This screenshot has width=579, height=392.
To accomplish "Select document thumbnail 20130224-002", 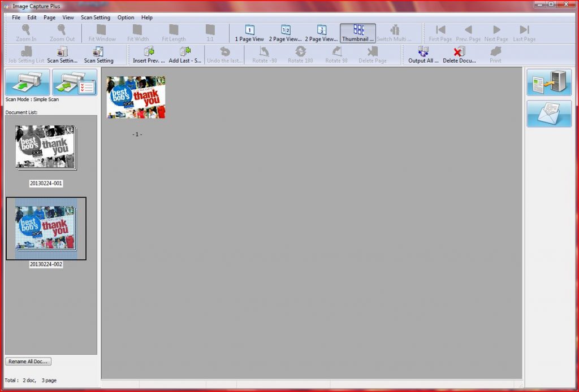I will [x=45, y=228].
